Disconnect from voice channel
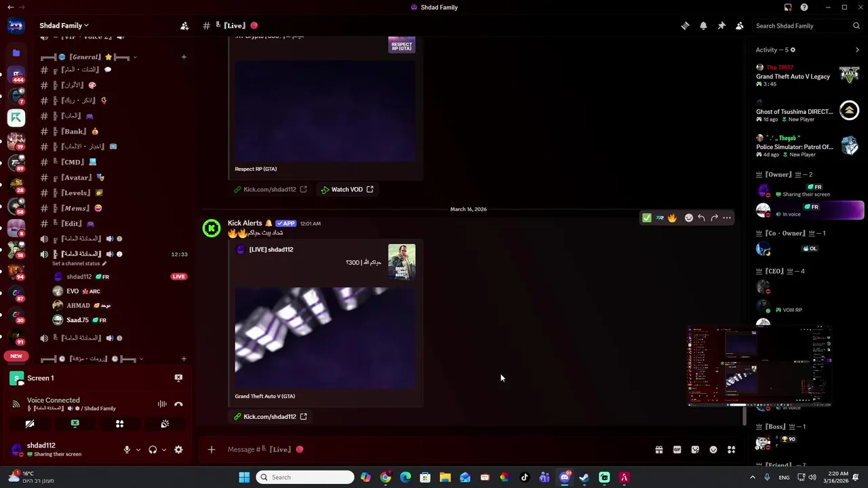 tap(178, 404)
